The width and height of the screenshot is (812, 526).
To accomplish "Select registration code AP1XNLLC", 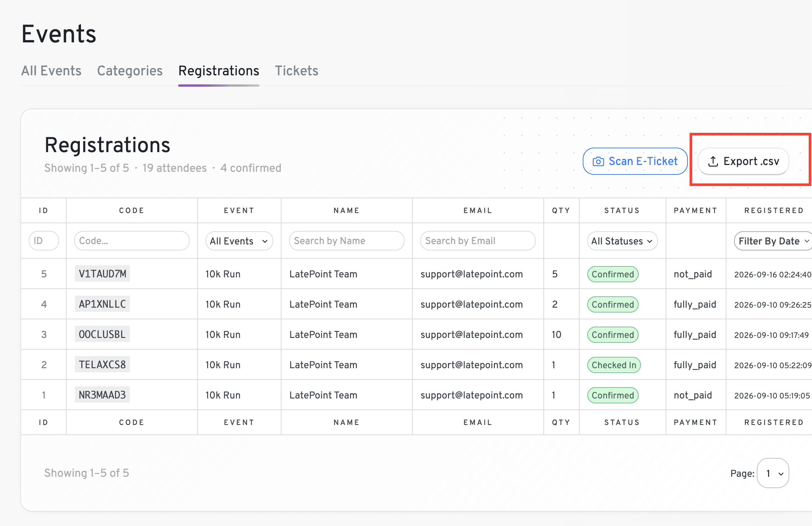I will 102,304.
